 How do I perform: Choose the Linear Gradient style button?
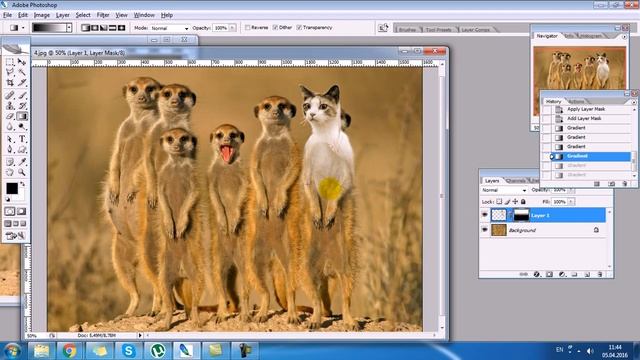(85, 28)
